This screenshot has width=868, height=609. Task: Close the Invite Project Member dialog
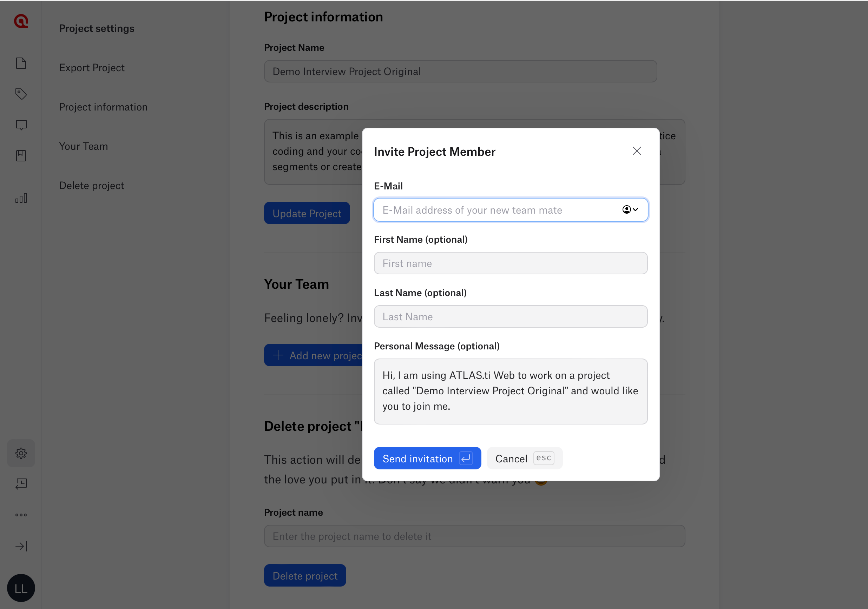pos(637,151)
